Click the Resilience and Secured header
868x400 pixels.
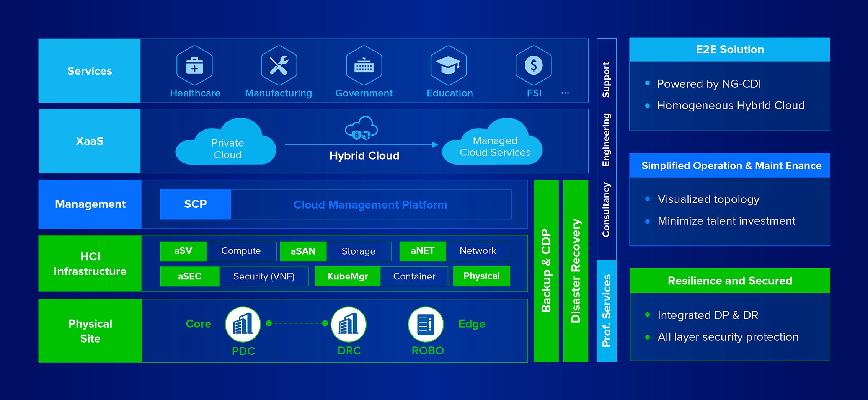click(x=730, y=281)
